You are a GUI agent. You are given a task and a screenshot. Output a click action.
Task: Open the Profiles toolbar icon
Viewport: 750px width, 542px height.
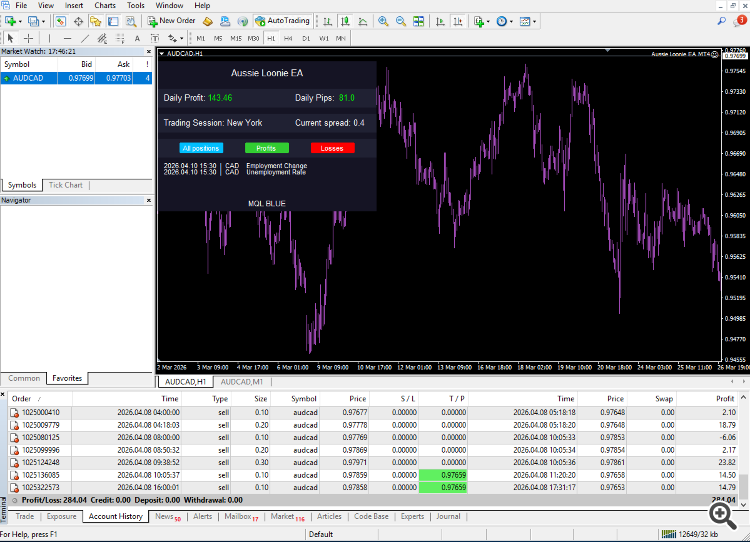point(33,21)
